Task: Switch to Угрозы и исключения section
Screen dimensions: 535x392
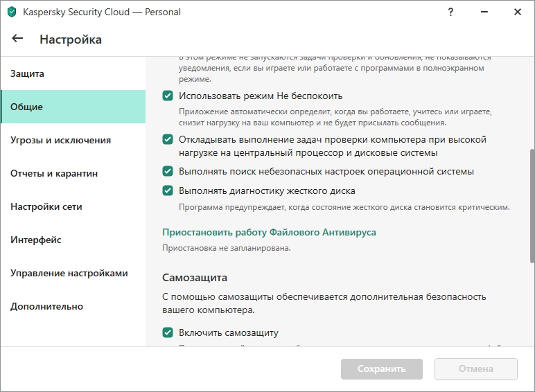Action: click(x=73, y=140)
